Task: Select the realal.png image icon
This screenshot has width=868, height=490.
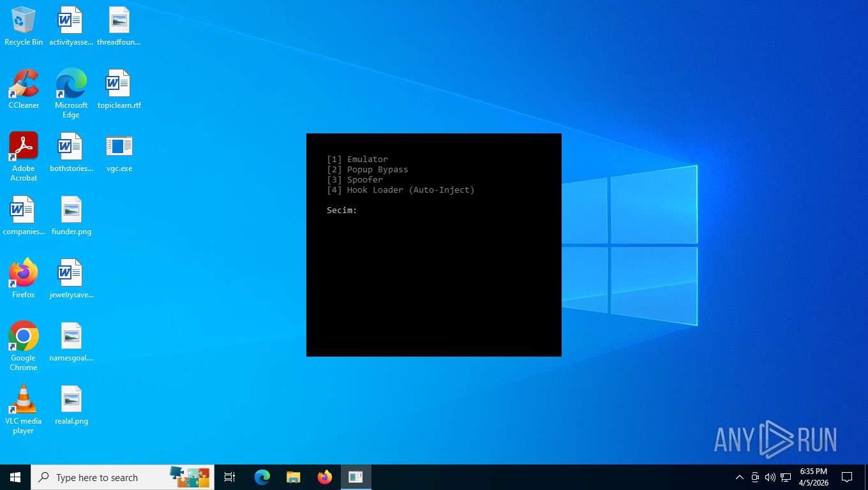Action: click(x=71, y=405)
